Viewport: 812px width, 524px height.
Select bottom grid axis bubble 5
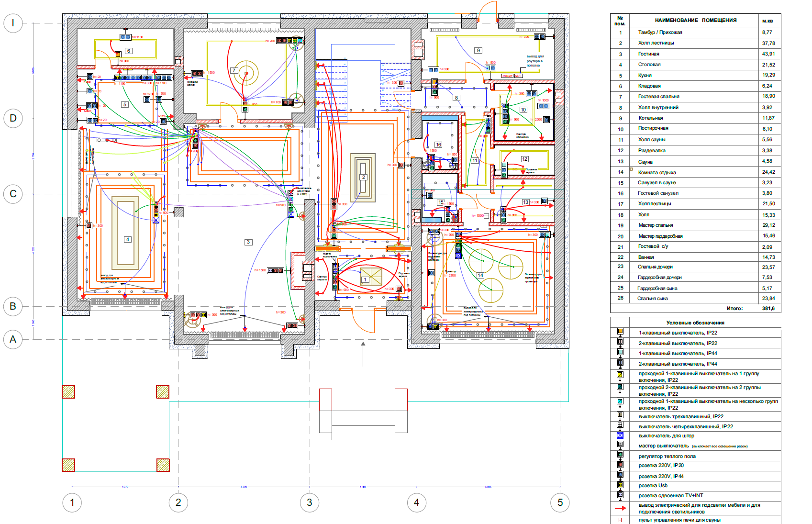(560, 502)
